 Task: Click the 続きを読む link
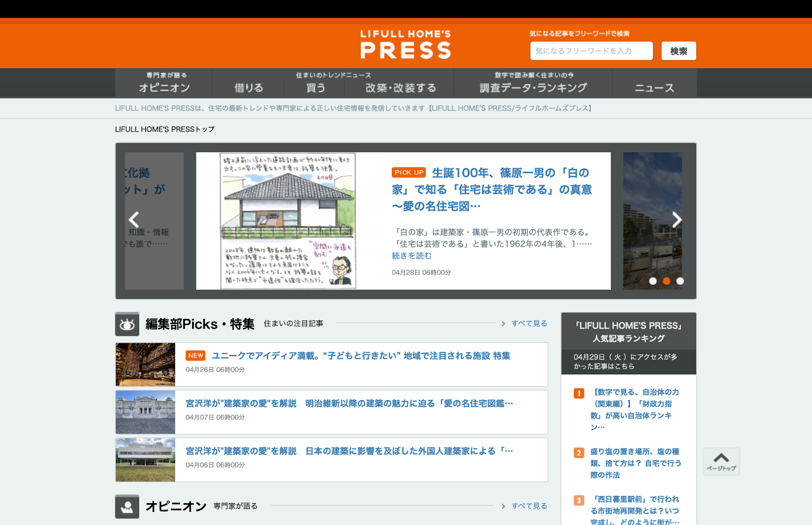coord(412,255)
